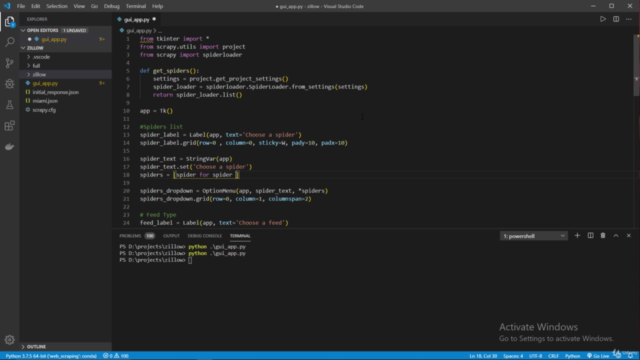Change the CRLF line ending
Image resolution: width=640 pixels, height=360 pixels.
(x=553, y=356)
